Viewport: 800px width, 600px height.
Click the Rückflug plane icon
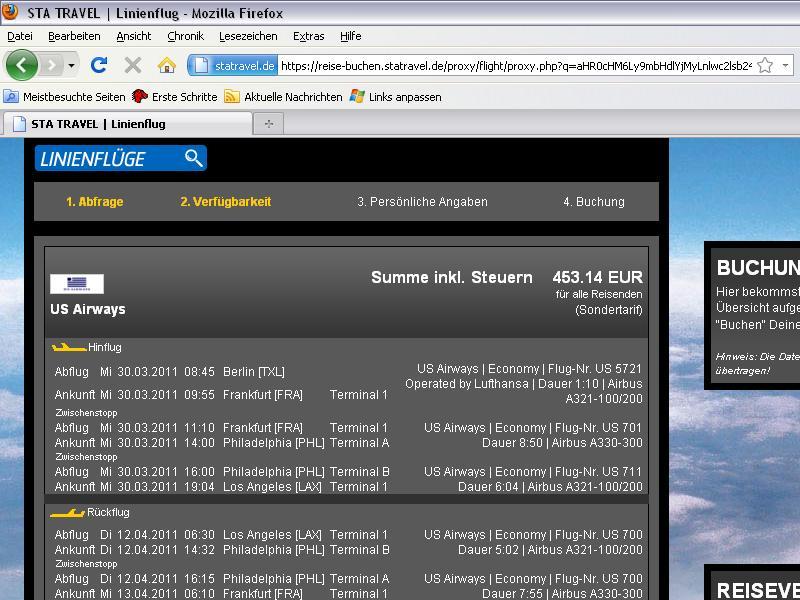67,513
